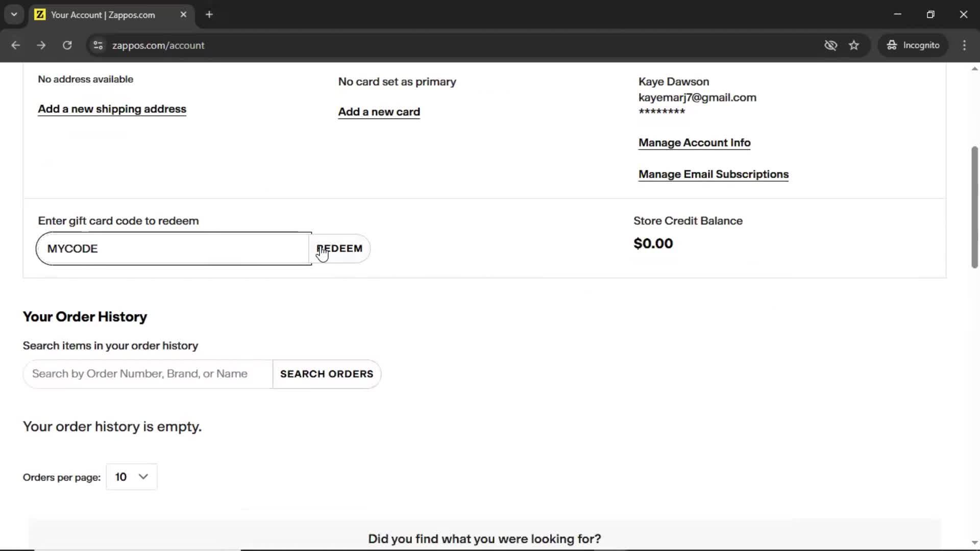Open a new browser tab

(x=209, y=15)
